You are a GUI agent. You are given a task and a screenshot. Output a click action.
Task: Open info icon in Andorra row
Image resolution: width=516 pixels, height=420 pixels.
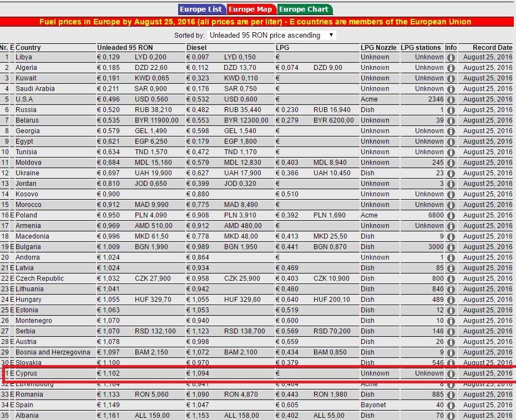(x=451, y=257)
